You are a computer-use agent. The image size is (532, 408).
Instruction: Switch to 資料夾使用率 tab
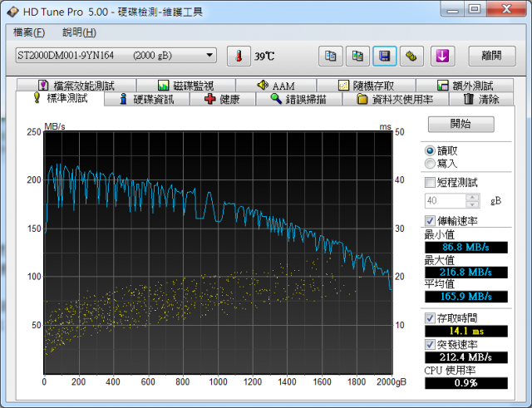pos(396,100)
